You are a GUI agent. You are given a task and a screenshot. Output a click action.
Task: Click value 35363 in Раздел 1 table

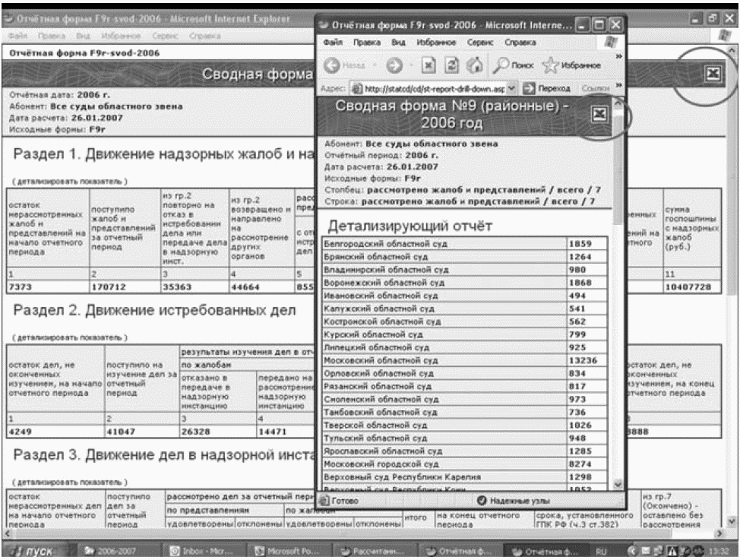(177, 287)
